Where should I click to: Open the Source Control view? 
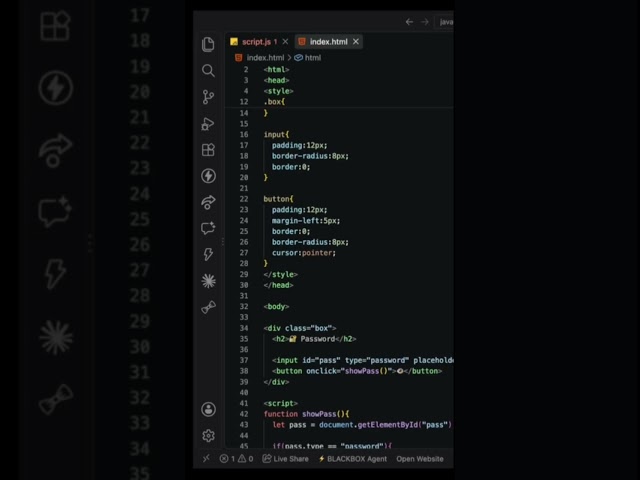208,97
